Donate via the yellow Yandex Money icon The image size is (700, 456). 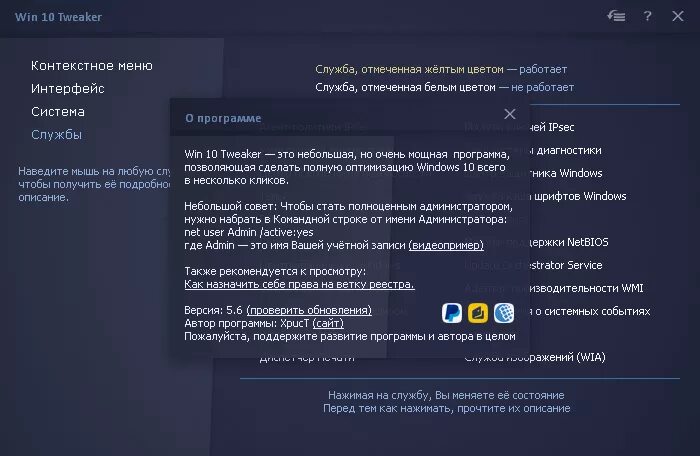(x=478, y=313)
